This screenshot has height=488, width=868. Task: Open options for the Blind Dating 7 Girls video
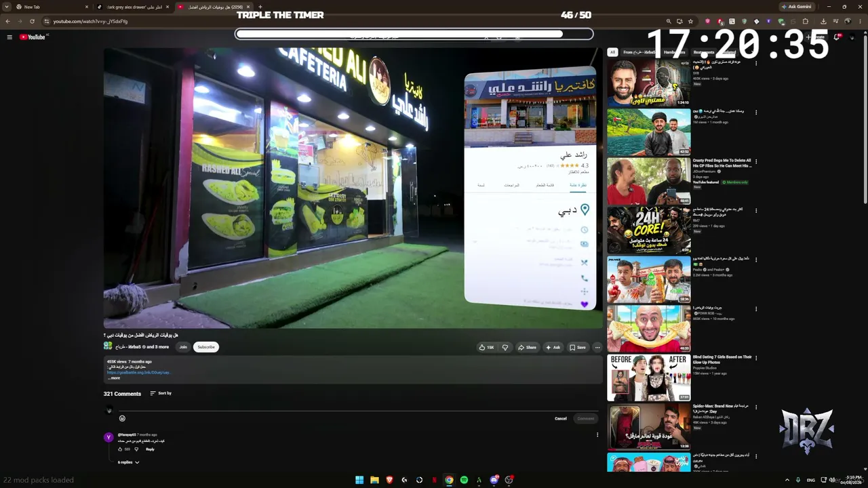tap(756, 357)
